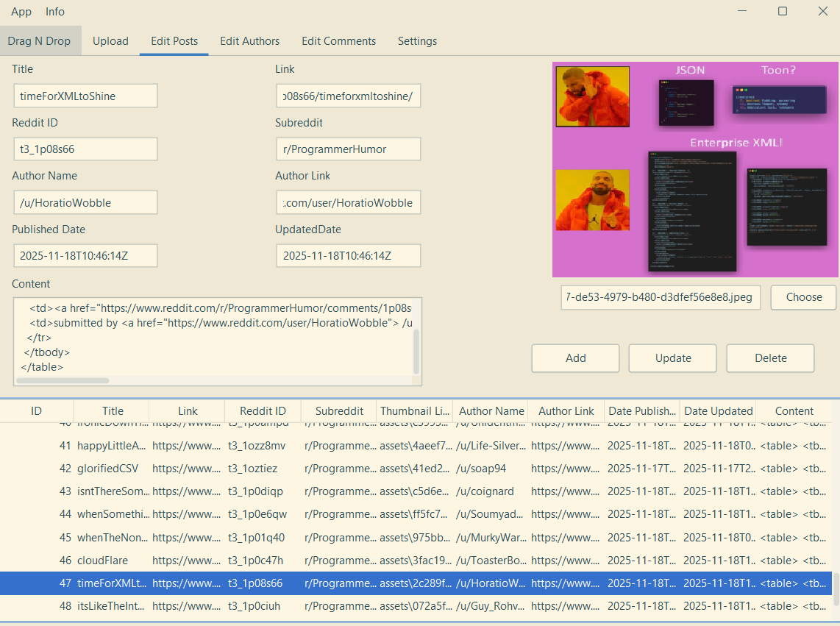
Task: Open the Info menu
Action: coord(54,11)
